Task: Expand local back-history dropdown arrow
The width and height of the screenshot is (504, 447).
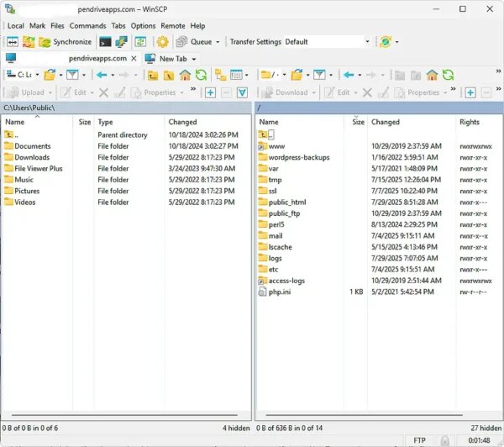Action: coord(113,76)
